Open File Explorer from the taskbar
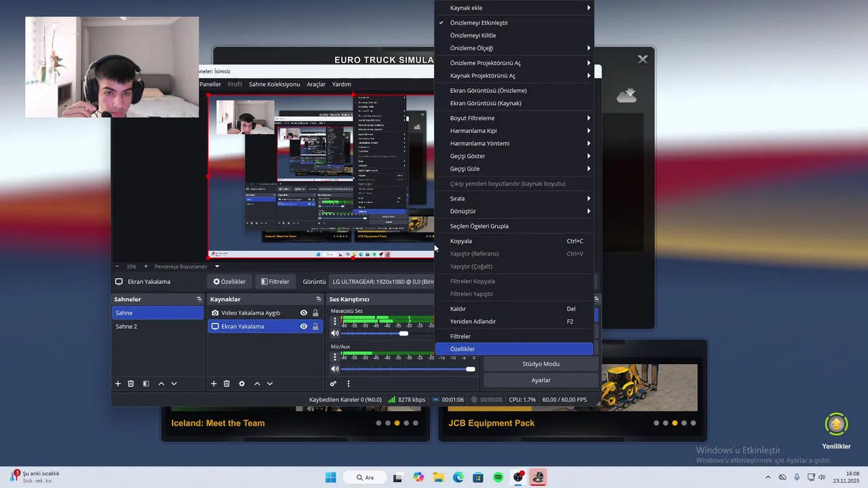 pyautogui.click(x=438, y=477)
